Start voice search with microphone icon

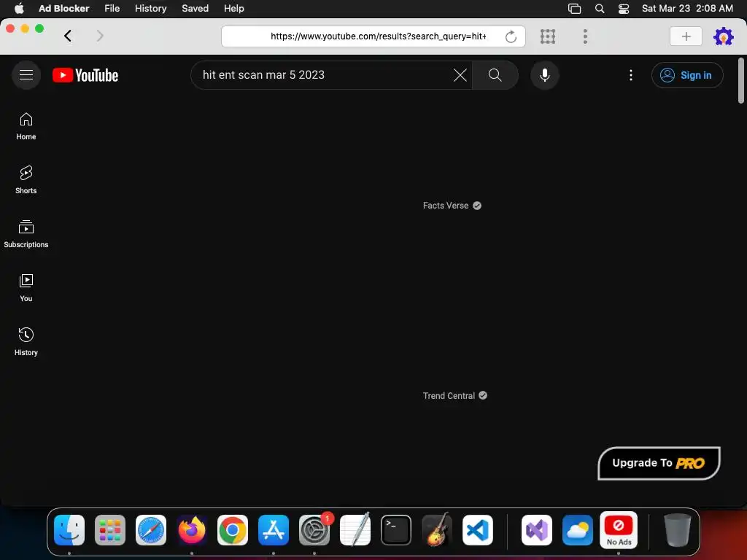544,75
